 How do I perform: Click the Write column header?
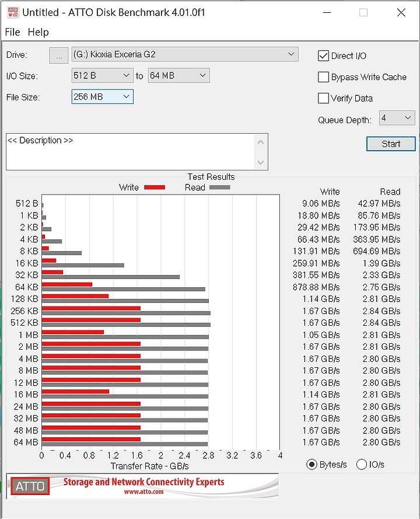pyautogui.click(x=330, y=191)
